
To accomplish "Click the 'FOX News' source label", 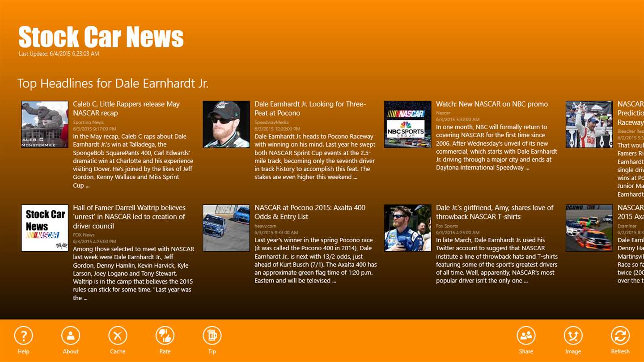I will tap(84, 235).
